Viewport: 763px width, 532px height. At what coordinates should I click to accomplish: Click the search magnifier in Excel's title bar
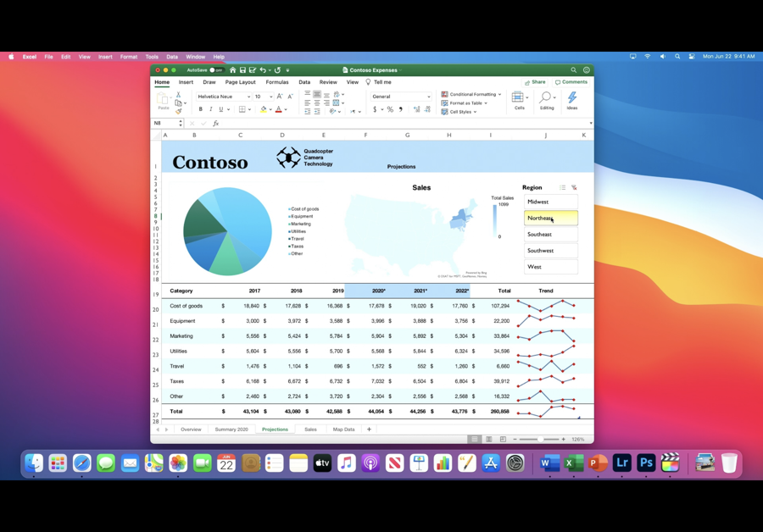[574, 70]
